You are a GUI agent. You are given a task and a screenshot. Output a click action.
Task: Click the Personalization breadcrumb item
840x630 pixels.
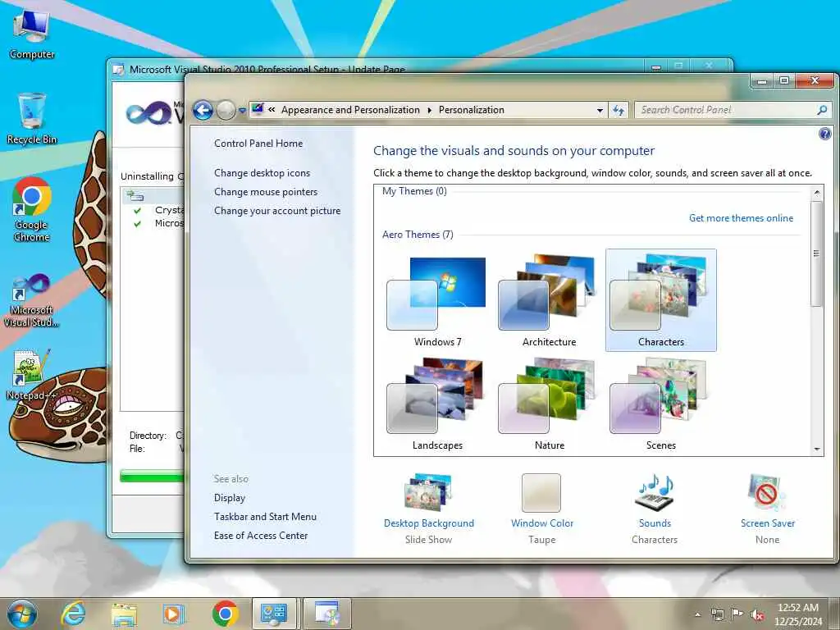(472, 110)
